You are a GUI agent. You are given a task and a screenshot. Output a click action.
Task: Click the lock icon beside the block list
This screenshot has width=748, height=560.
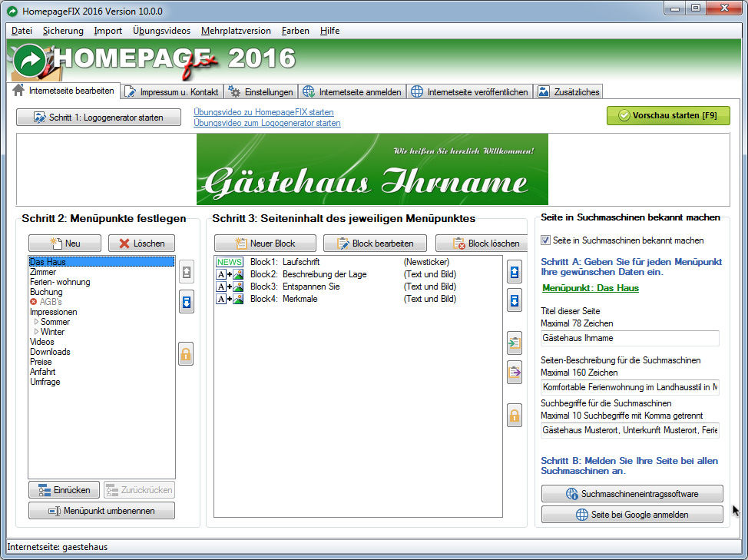click(515, 416)
